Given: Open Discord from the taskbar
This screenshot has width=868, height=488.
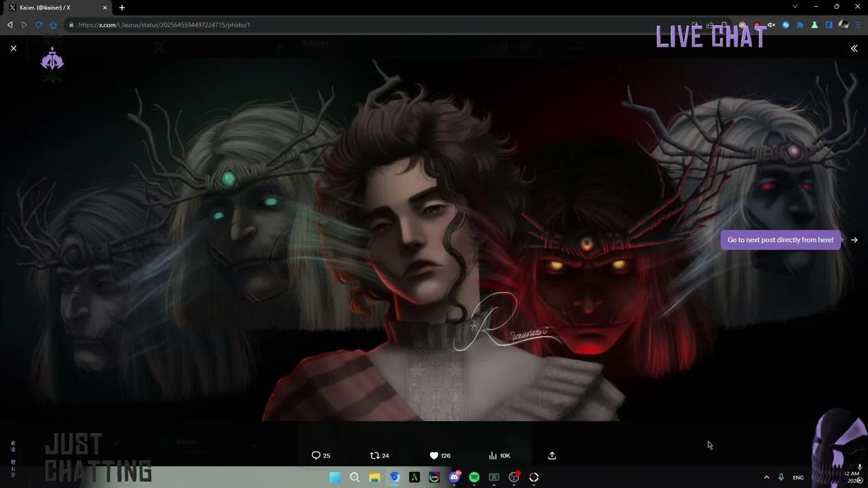Looking at the screenshot, I should coord(454,477).
